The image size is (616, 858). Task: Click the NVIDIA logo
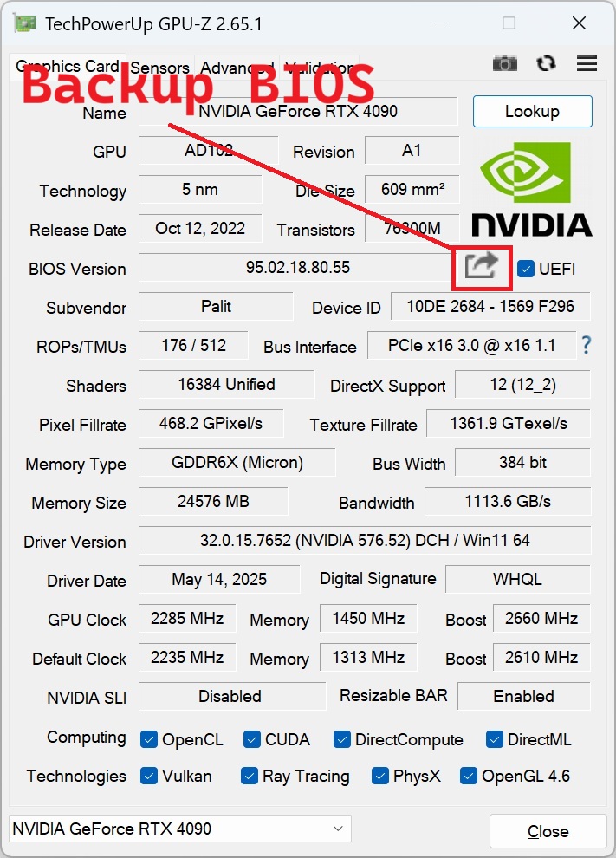click(531, 190)
